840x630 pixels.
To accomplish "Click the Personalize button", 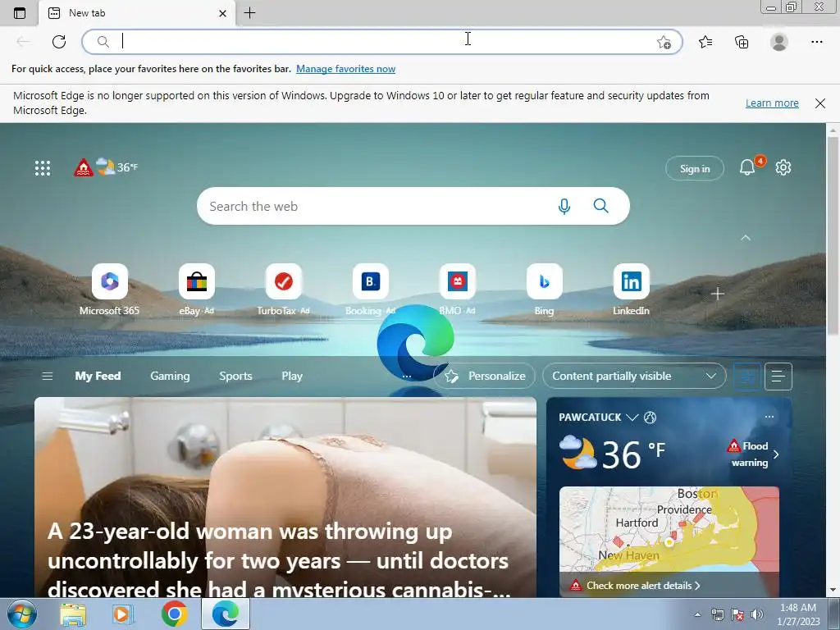I will [x=485, y=376].
